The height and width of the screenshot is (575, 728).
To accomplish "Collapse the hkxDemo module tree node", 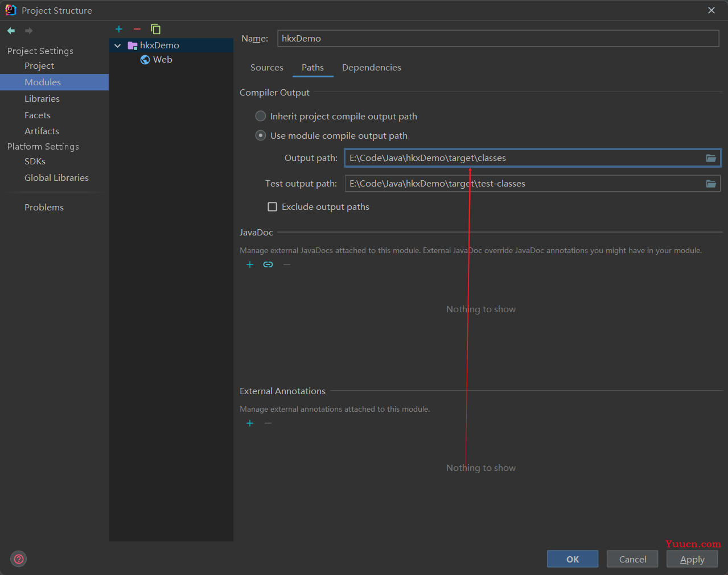I will (118, 45).
